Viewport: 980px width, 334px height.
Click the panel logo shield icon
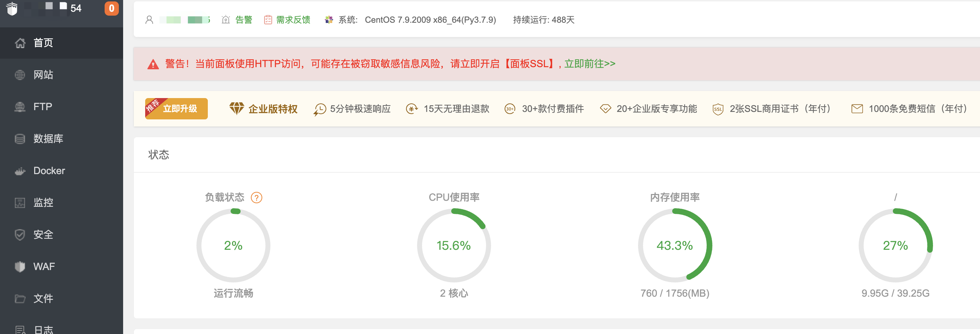point(12,9)
